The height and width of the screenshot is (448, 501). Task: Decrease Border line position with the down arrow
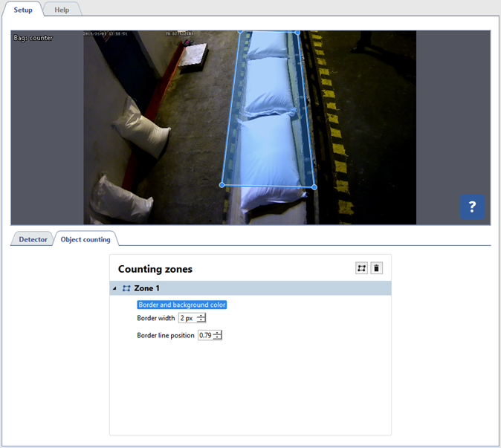[217, 338]
